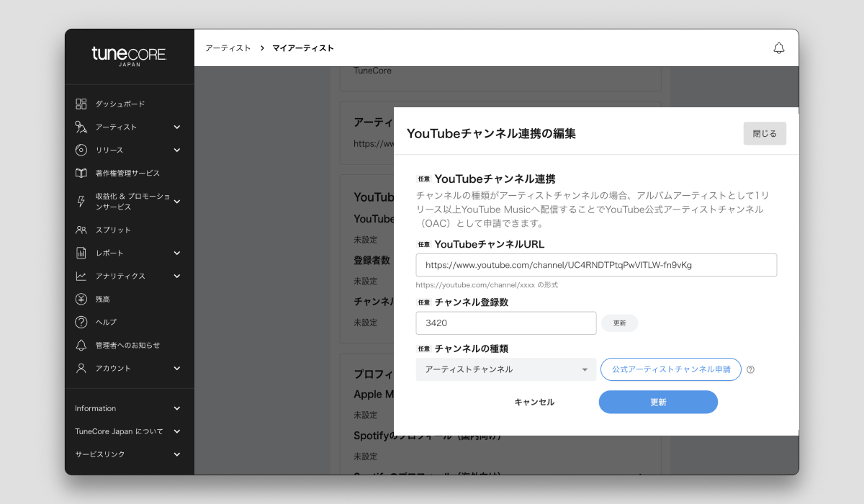Screen dimensions: 864x504
Task: Click into the YouTube channel URL field
Action: pos(596,265)
